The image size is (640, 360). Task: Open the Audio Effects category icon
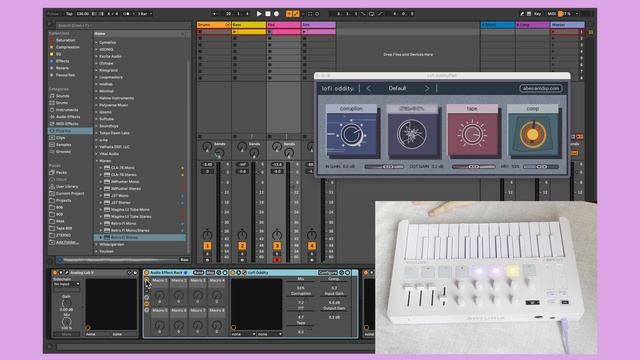point(52,116)
